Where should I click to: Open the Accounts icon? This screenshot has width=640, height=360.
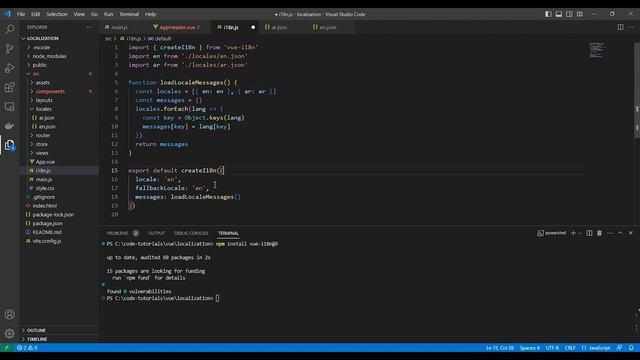tap(9, 314)
